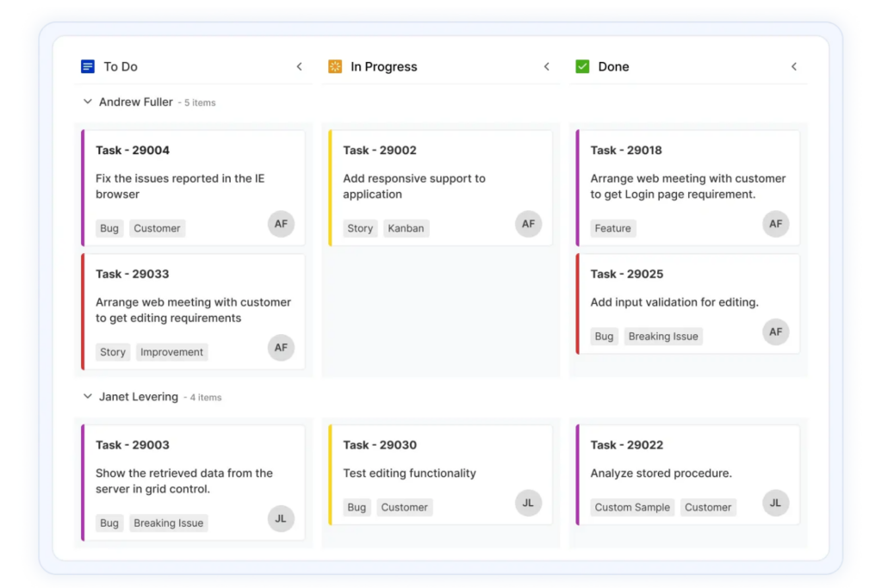Click the AF avatar on Task 29025
This screenshot has width=882, height=588.
click(776, 331)
